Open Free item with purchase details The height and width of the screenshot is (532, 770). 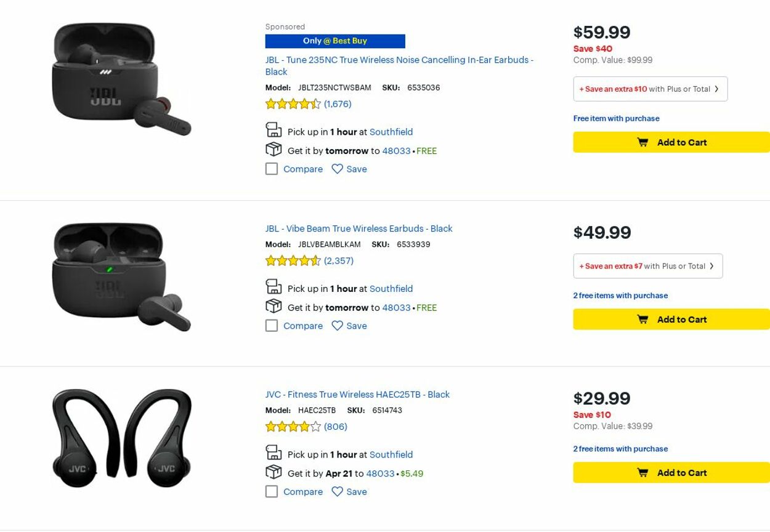[x=616, y=118]
